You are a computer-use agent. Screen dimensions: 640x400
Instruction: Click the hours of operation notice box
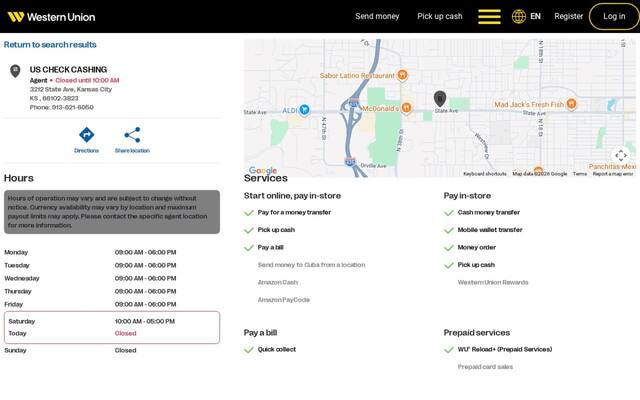[x=112, y=212]
